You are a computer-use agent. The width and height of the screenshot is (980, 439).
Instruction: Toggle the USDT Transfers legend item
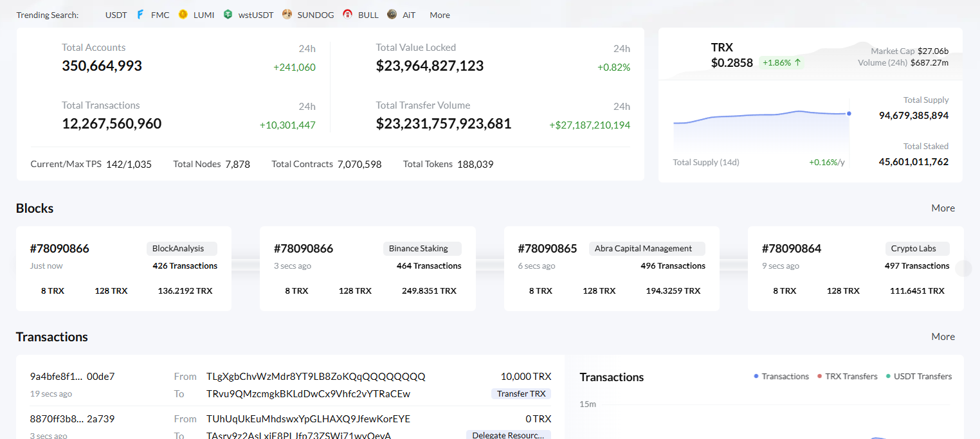pyautogui.click(x=918, y=377)
